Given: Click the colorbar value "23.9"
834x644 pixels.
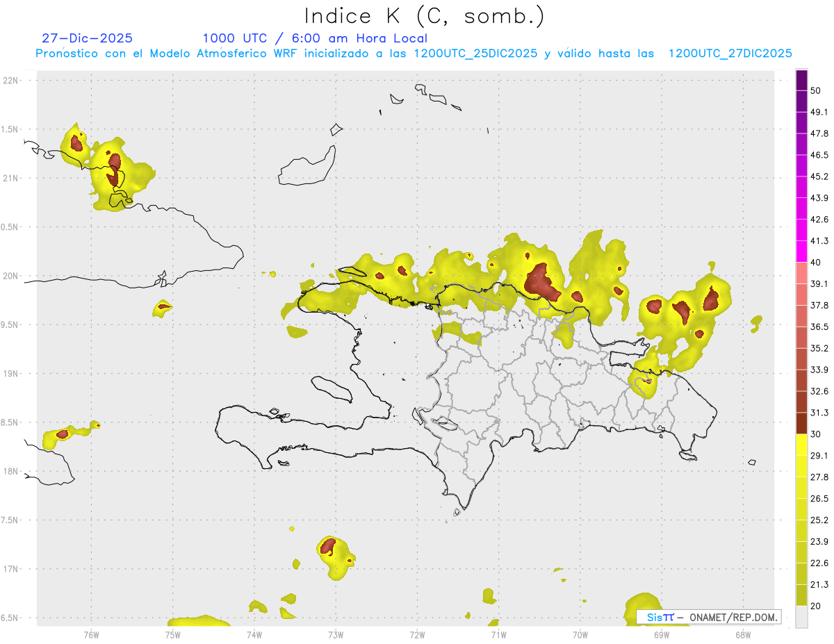Looking at the screenshot, I should 819,542.
